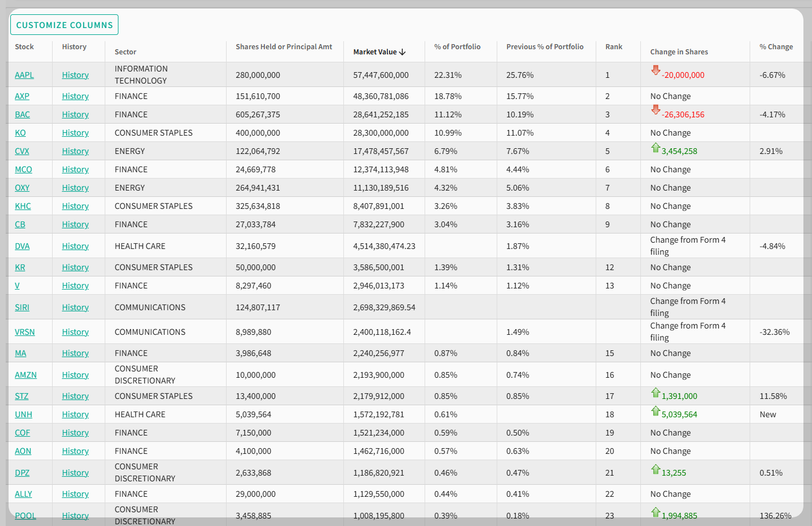The width and height of the screenshot is (812, 526).
Task: Open the VRSN stock link
Action: [x=25, y=332]
